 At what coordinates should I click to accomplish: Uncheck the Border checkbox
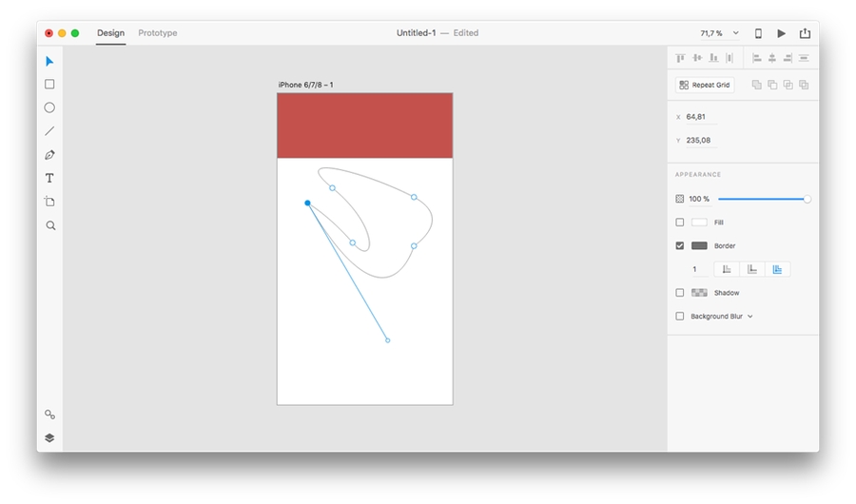[x=679, y=245]
